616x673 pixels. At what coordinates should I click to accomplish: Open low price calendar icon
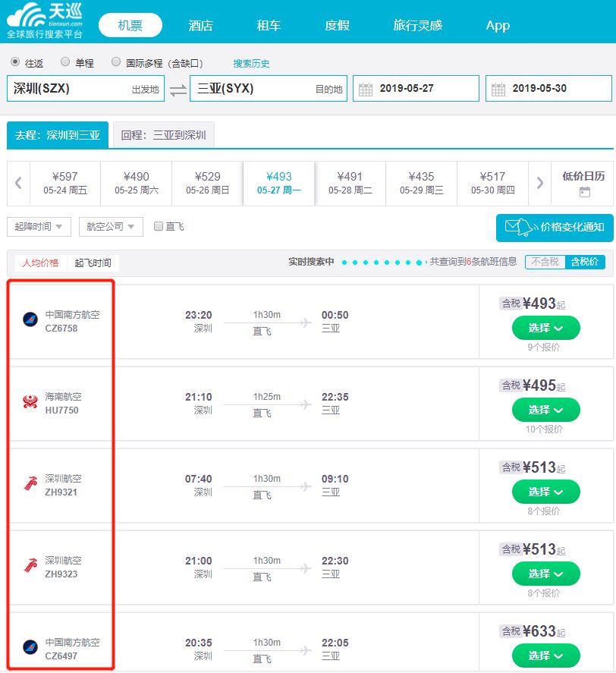pos(584,192)
